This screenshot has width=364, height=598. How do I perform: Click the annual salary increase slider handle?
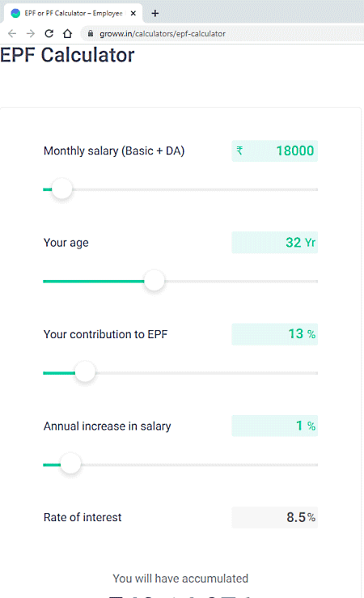(x=71, y=464)
